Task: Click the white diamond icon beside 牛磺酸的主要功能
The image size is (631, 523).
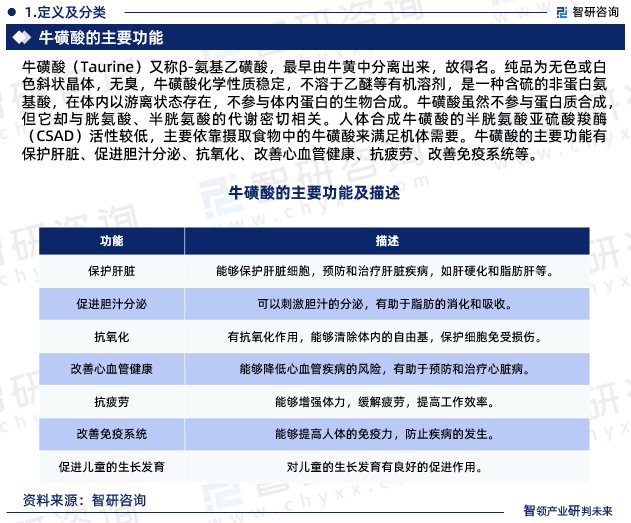Action: pyautogui.click(x=21, y=38)
